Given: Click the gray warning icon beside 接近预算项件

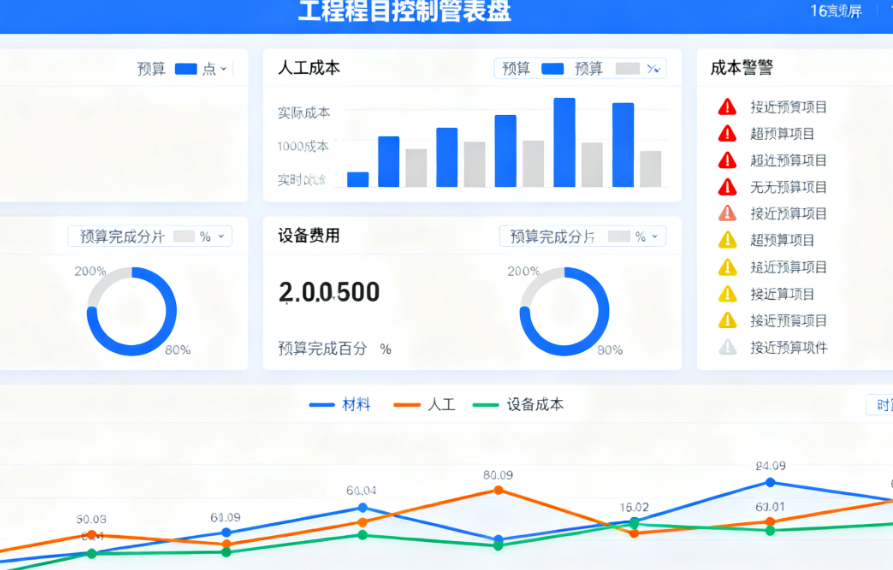Looking at the screenshot, I should [727, 347].
